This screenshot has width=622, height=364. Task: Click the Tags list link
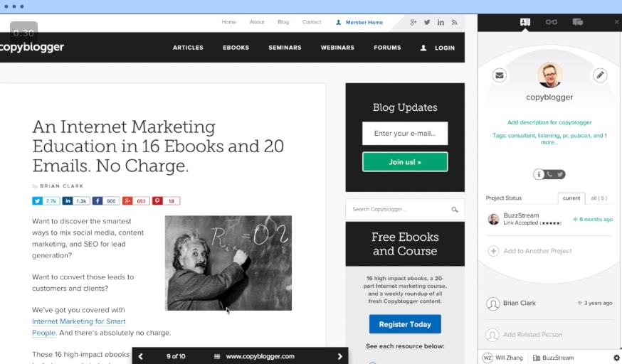549,139
